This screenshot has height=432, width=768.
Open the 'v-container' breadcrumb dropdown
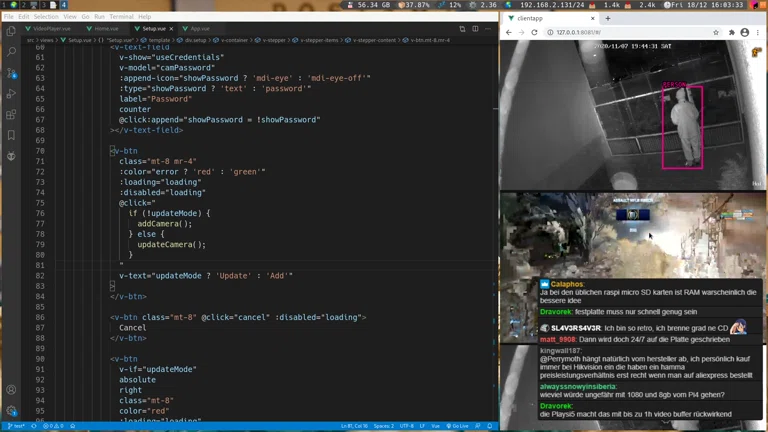tap(230, 40)
